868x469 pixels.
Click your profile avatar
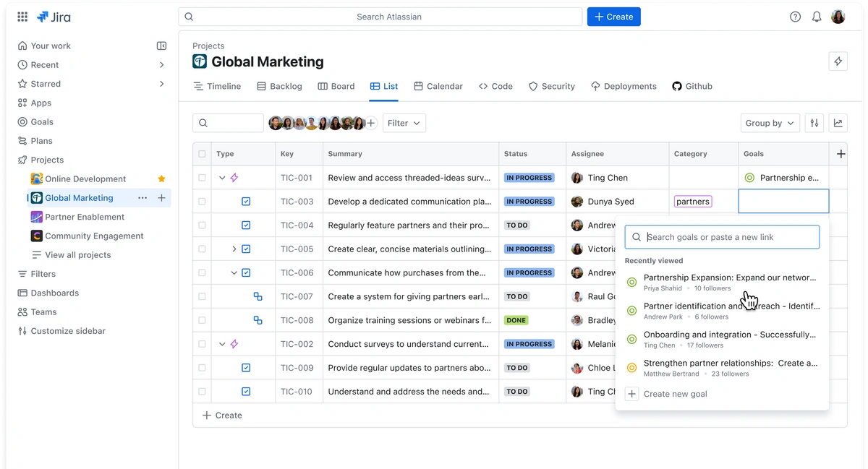pyautogui.click(x=838, y=16)
